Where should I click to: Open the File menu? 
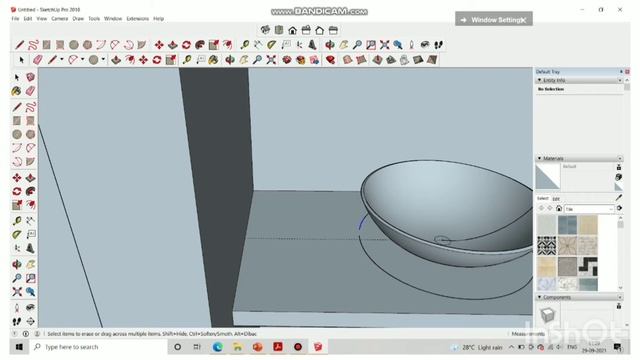[x=15, y=19]
